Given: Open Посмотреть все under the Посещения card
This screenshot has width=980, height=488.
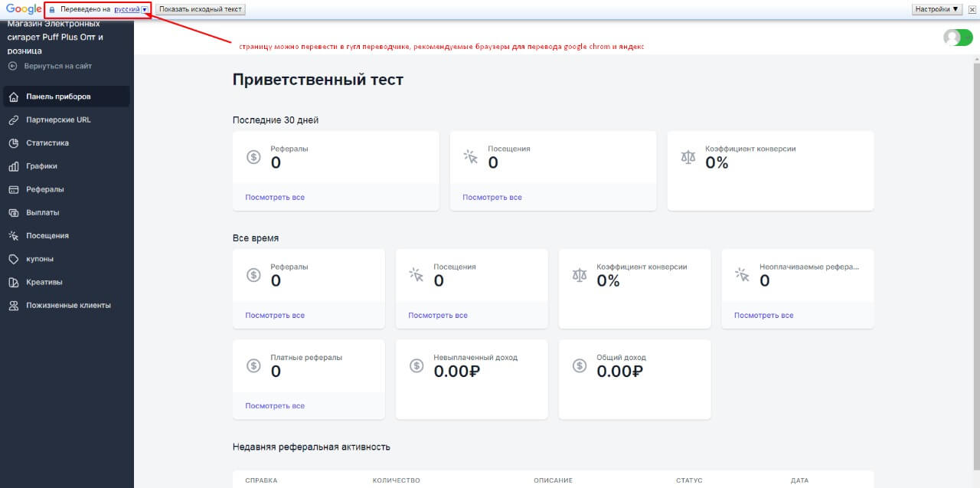Looking at the screenshot, I should (492, 197).
